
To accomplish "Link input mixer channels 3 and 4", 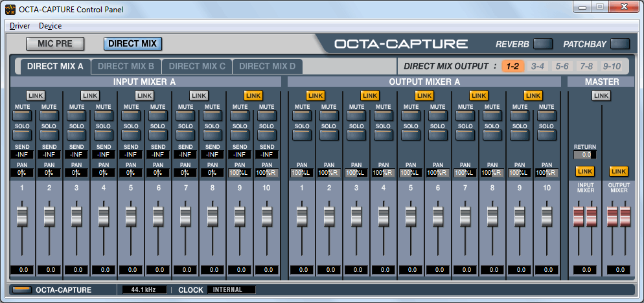I will point(90,96).
